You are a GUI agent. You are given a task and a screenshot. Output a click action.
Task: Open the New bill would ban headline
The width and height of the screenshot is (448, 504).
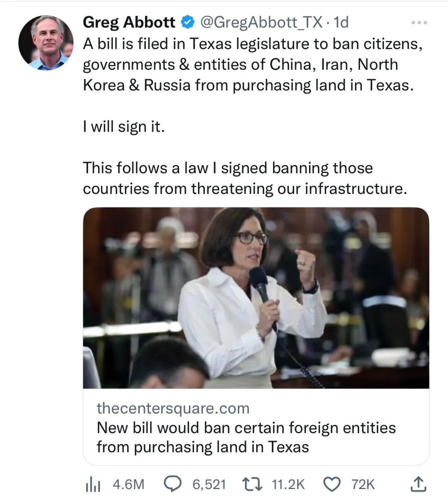[246, 437]
